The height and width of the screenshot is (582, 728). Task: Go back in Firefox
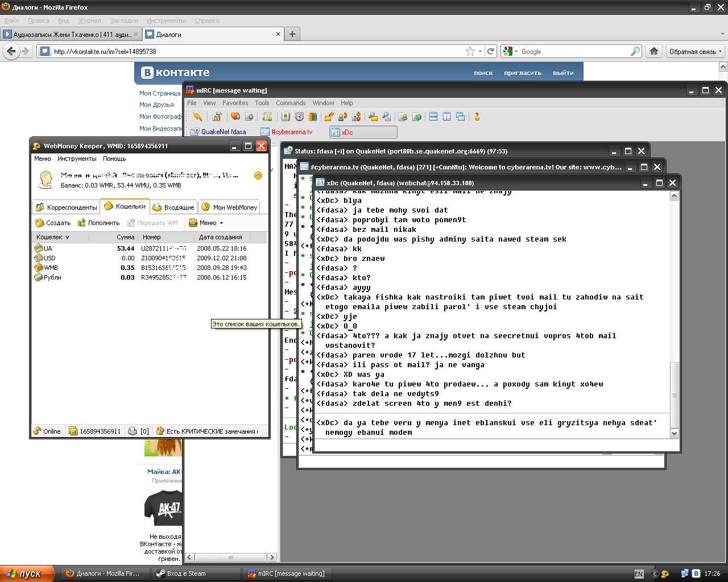pos(11,51)
